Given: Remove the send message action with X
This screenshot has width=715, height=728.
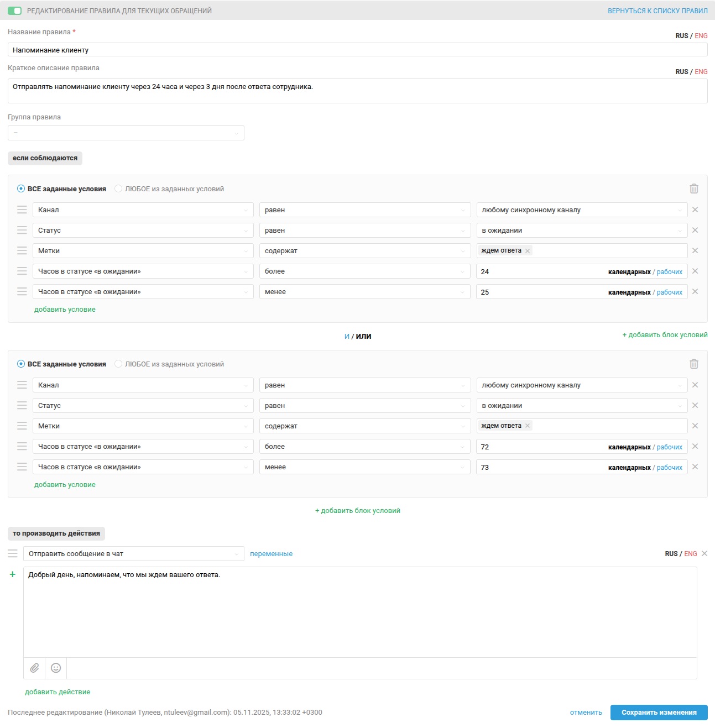Looking at the screenshot, I should coord(704,553).
